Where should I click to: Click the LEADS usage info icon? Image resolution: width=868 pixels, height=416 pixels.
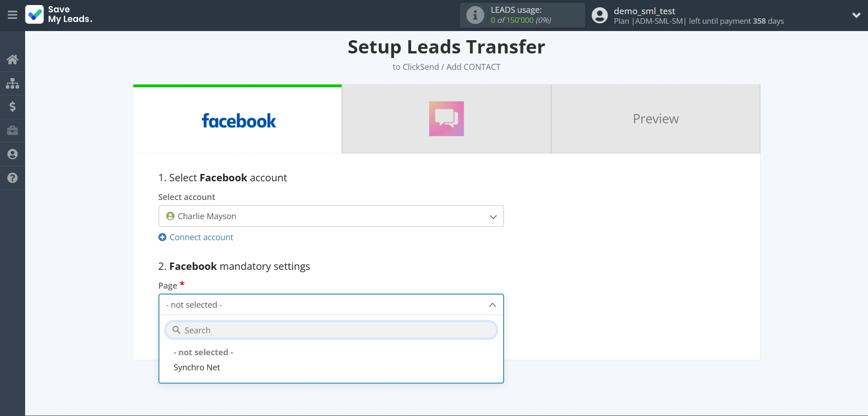pos(475,15)
